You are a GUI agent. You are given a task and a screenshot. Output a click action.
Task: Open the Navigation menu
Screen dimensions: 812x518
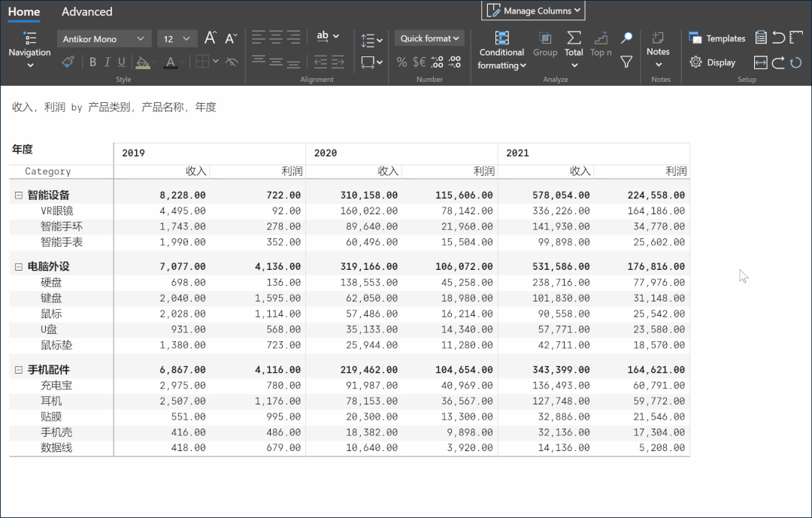coord(29,50)
